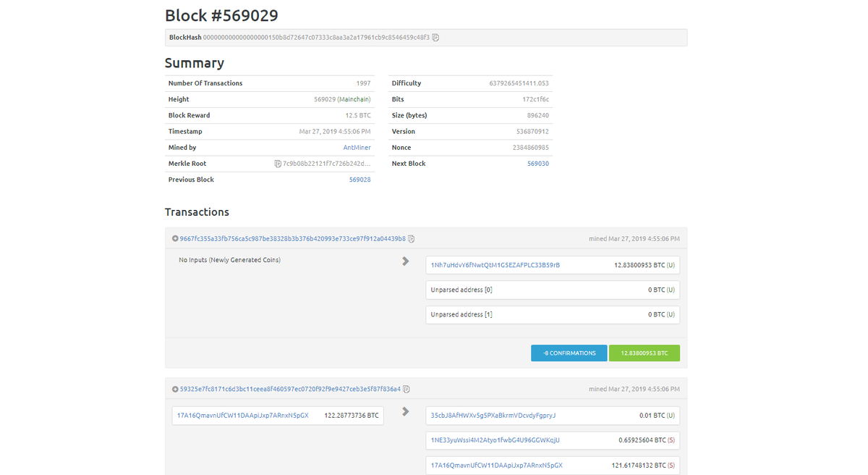
Task: Click the -8 Confirmations button
Action: click(x=569, y=353)
